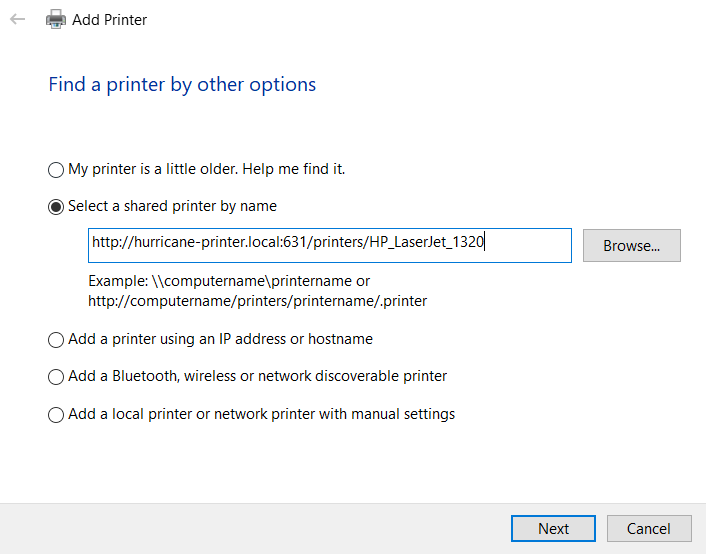Cancel the Add Printer wizard

click(x=648, y=528)
